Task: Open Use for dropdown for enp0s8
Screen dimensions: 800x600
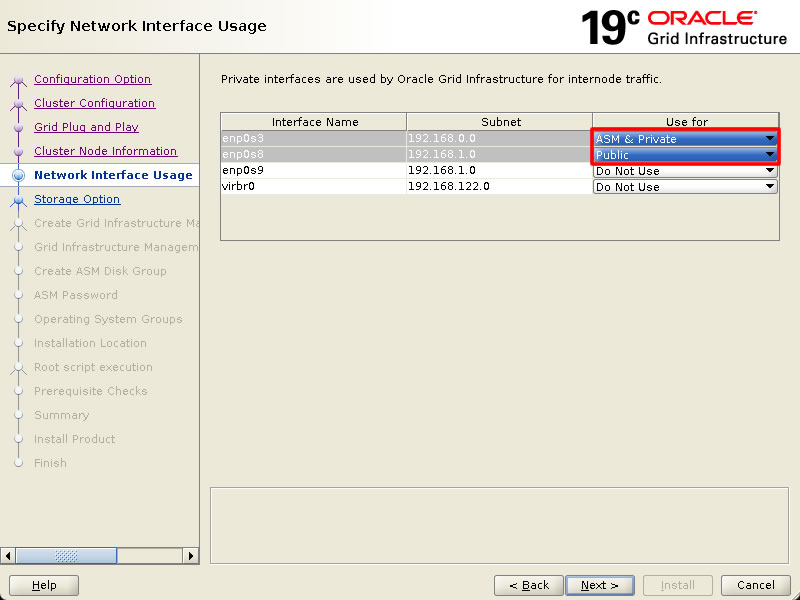Action: click(685, 155)
